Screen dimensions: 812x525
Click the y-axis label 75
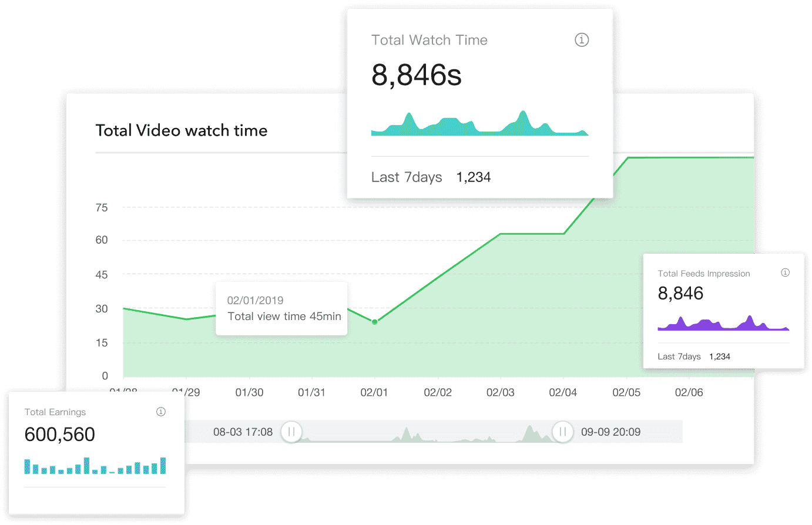point(102,207)
